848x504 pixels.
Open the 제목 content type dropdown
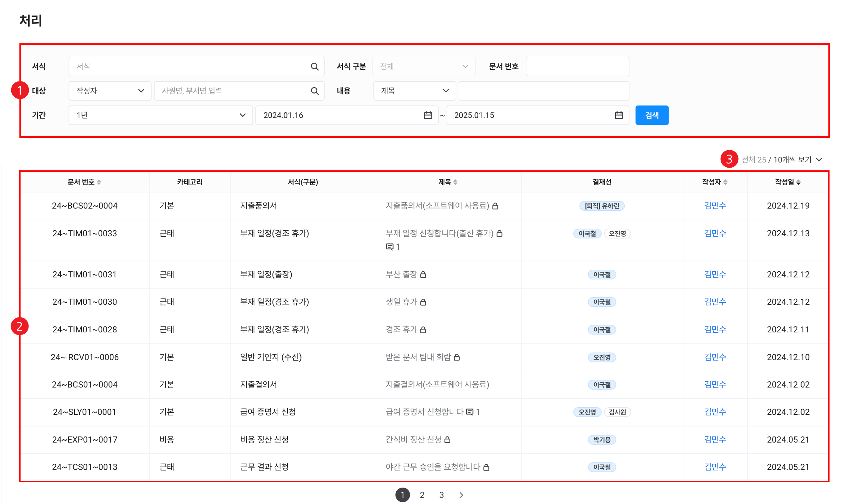414,91
